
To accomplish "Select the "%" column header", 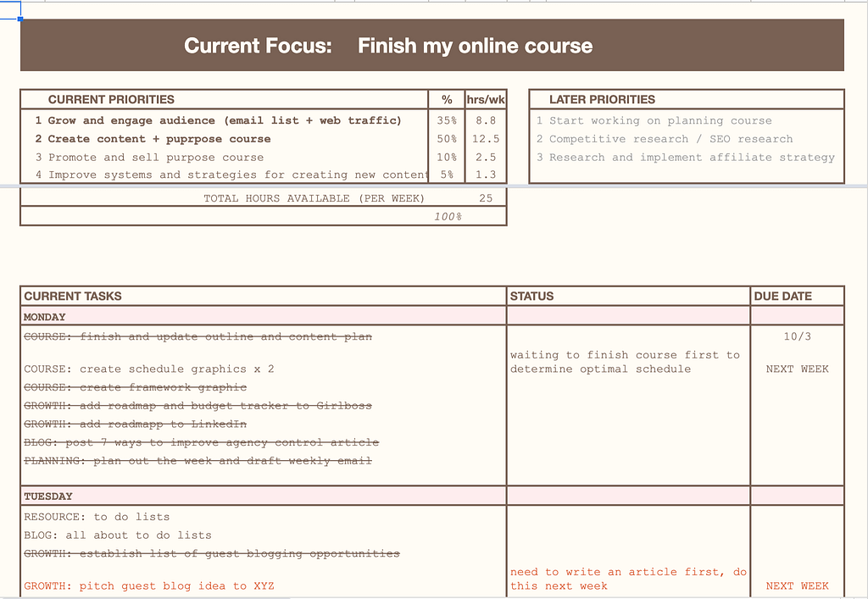I will pos(447,100).
